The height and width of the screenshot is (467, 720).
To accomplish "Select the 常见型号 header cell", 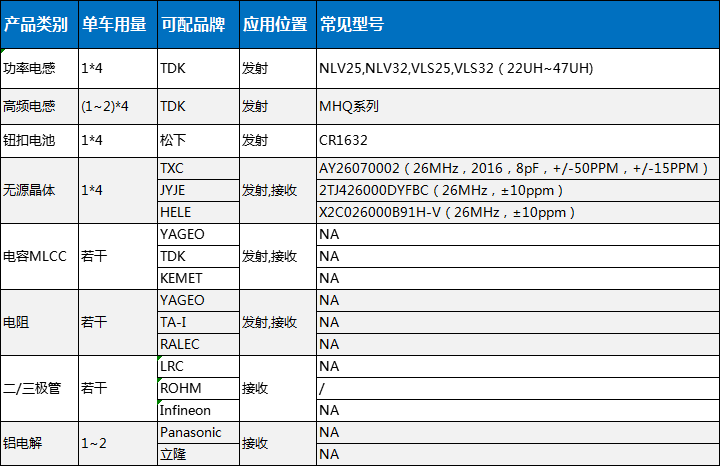I will pyautogui.click(x=518, y=24).
